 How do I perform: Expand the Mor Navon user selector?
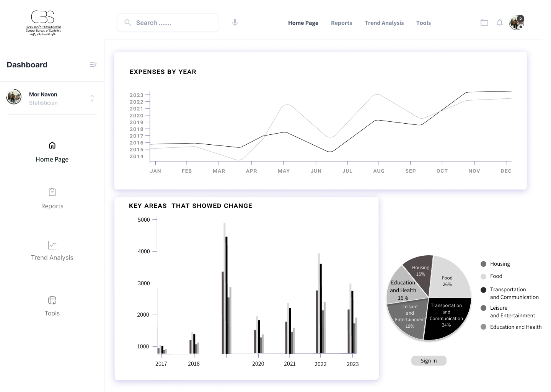click(x=92, y=98)
